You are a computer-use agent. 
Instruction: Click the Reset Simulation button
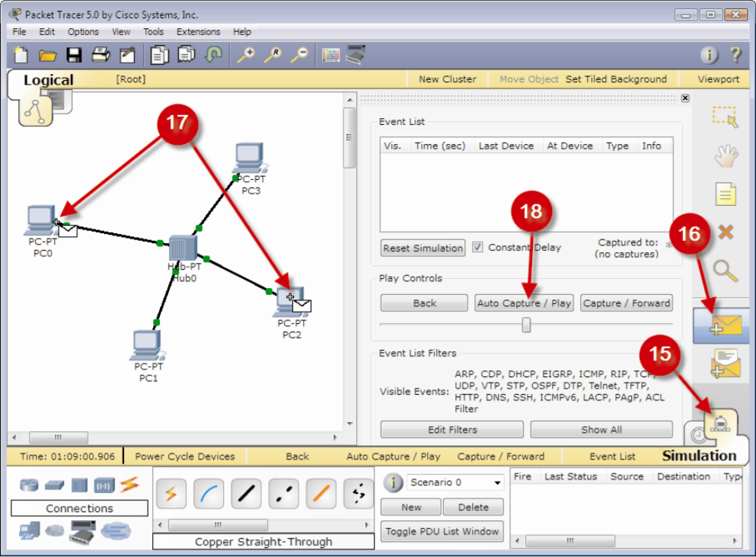(x=422, y=248)
